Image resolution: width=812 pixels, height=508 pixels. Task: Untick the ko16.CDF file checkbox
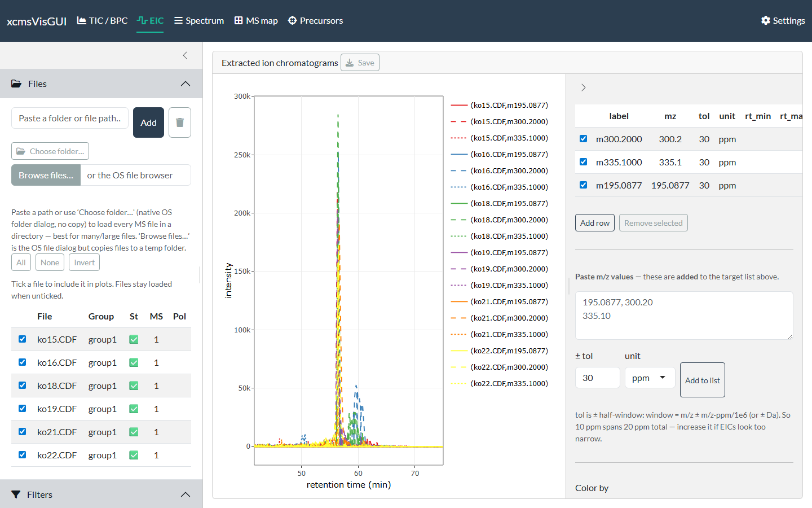pos(23,362)
